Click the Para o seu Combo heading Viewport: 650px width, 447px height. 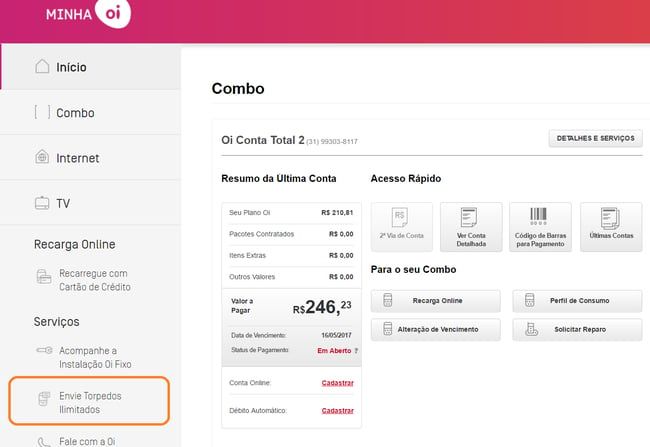coord(413,270)
